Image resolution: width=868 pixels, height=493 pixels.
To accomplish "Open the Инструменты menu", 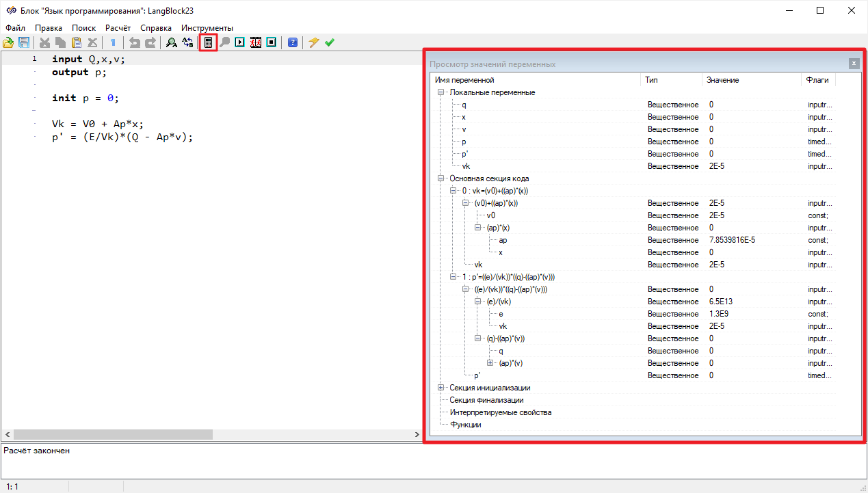I will click(207, 28).
